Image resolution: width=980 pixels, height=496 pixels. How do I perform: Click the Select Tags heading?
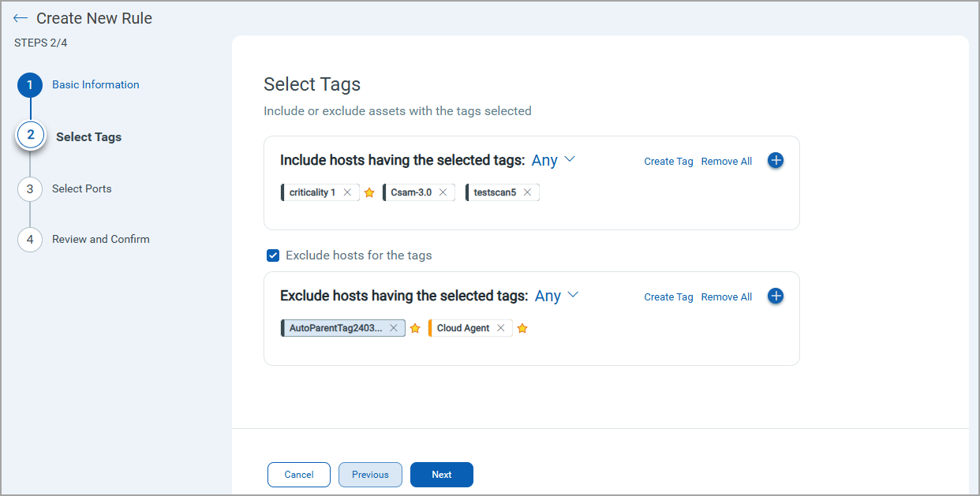coord(312,84)
